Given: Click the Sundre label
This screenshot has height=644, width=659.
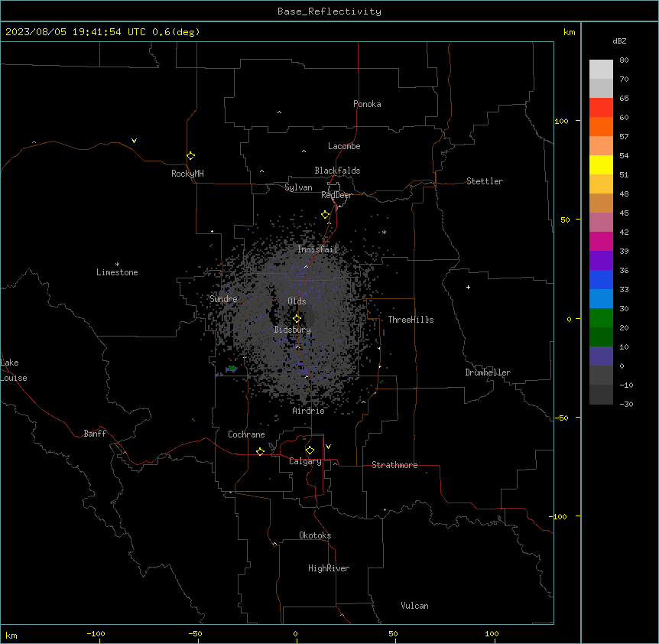Looking at the screenshot, I should (x=223, y=299).
